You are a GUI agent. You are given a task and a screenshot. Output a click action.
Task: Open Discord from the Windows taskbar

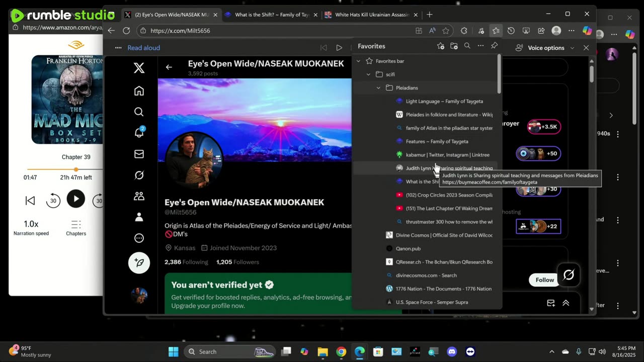point(451,351)
